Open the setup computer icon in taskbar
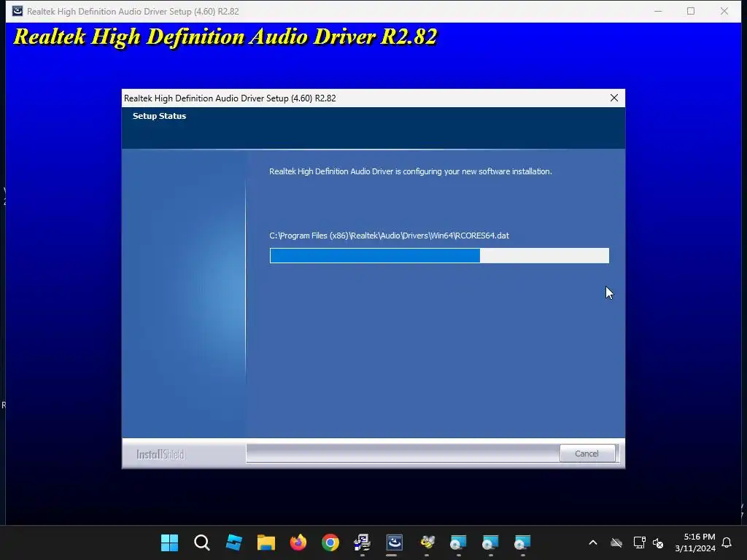The width and height of the screenshot is (747, 560). [363, 542]
